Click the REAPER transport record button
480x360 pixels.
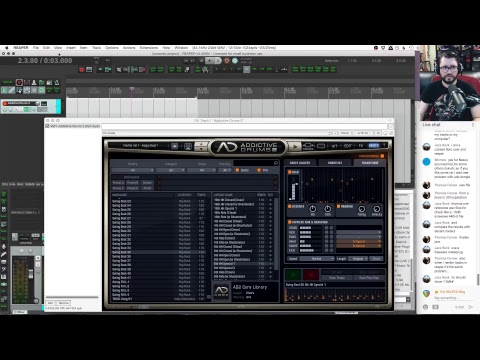coord(227,61)
